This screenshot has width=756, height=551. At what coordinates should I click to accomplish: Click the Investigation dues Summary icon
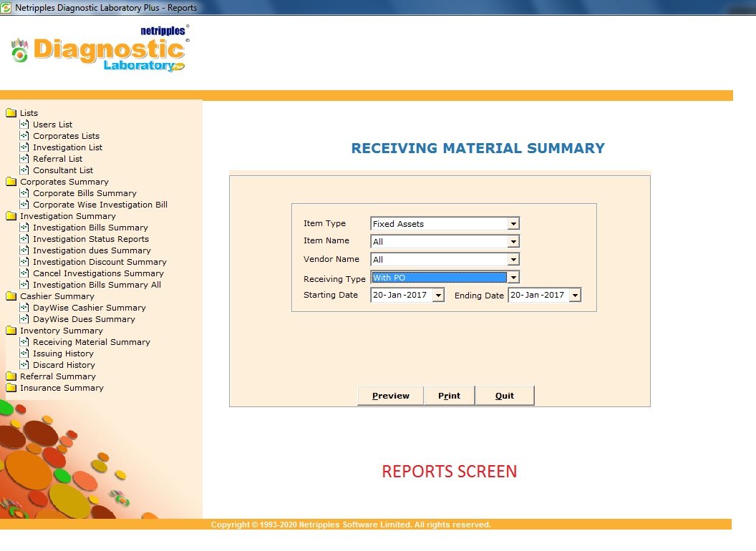click(x=24, y=250)
